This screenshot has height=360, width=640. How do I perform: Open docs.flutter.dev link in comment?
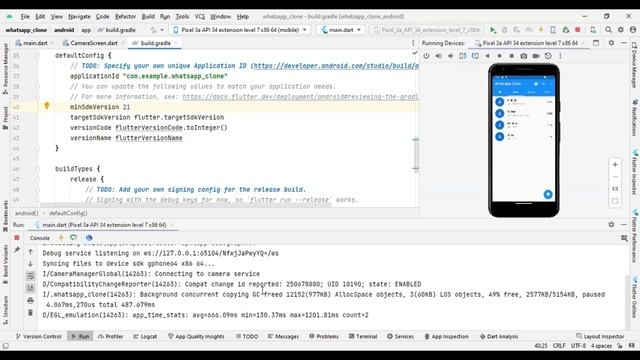(300, 97)
